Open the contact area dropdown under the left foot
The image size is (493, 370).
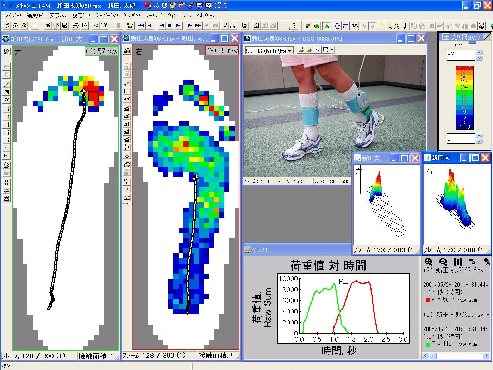[97, 356]
